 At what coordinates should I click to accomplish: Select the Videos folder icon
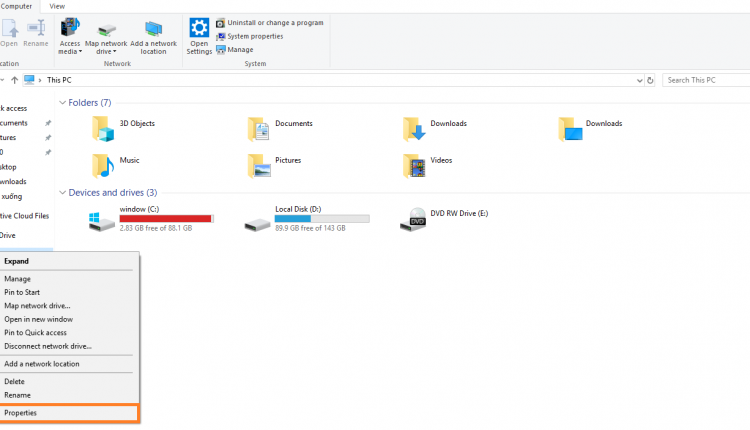click(x=414, y=165)
